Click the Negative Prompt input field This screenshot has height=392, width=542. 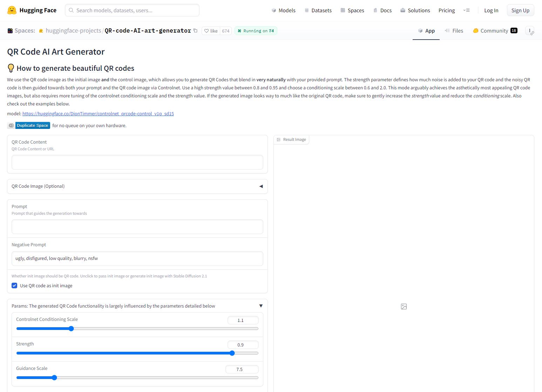click(137, 259)
